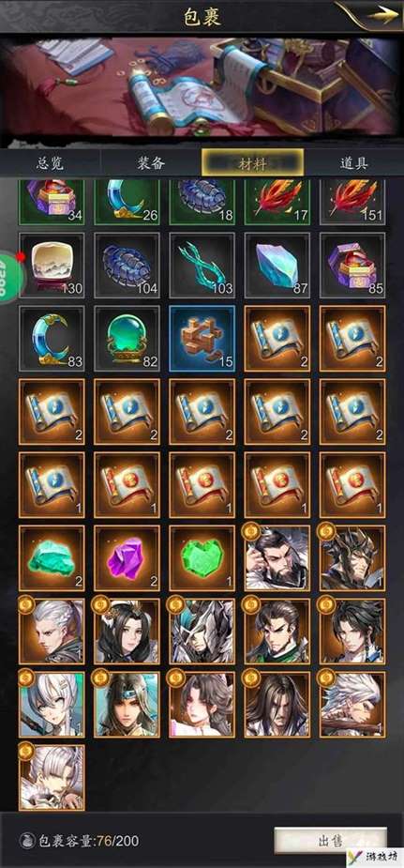Select the landscape painting item with 130
The height and width of the screenshot is (868, 404).
52,266
